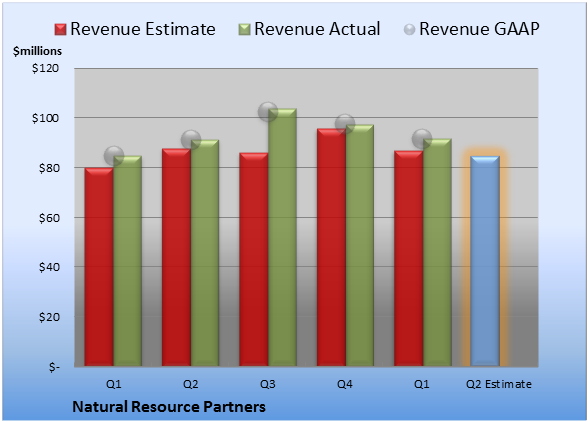588x422 pixels.
Task: Click the '$millions' axis unit label
Action: (x=38, y=51)
